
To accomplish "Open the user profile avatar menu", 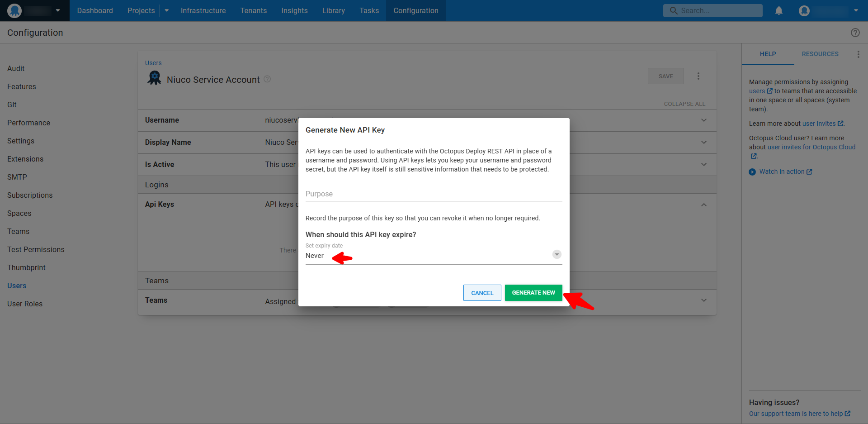I will pyautogui.click(x=804, y=10).
